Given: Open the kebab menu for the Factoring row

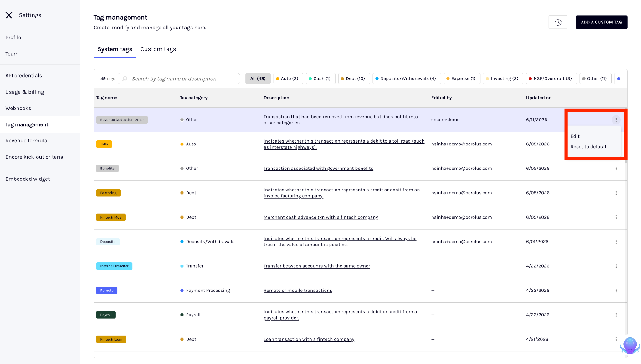Looking at the screenshot, I should (616, 193).
